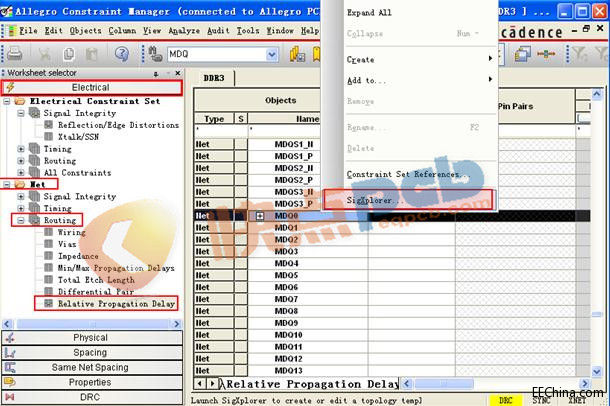This screenshot has height=406, width=610.
Task: Open the Same Net Spacing section
Action: 92,367
